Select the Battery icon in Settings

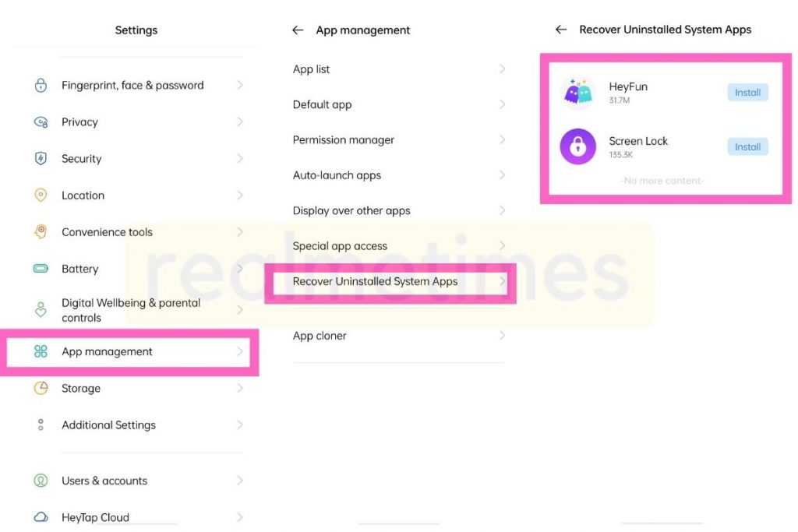pyautogui.click(x=41, y=268)
